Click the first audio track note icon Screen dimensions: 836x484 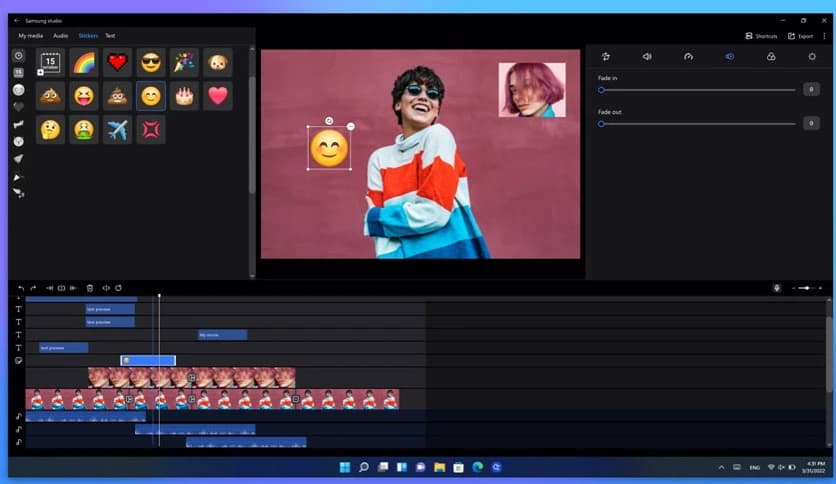tap(19, 416)
